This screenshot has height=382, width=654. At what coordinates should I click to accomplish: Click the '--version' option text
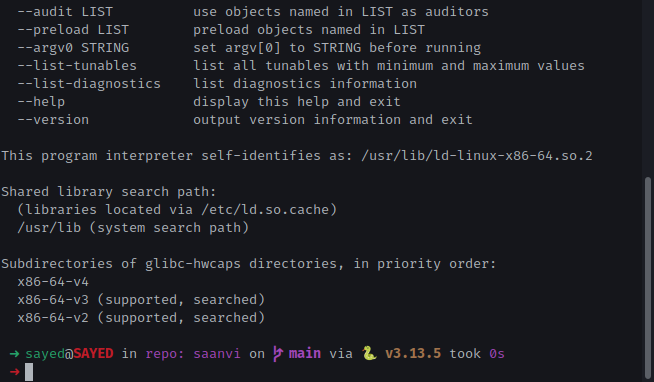[53, 119]
